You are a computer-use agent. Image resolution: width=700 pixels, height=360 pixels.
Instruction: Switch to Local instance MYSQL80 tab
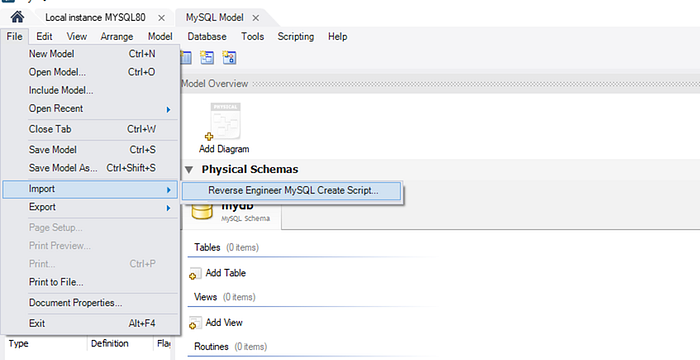[x=95, y=17]
